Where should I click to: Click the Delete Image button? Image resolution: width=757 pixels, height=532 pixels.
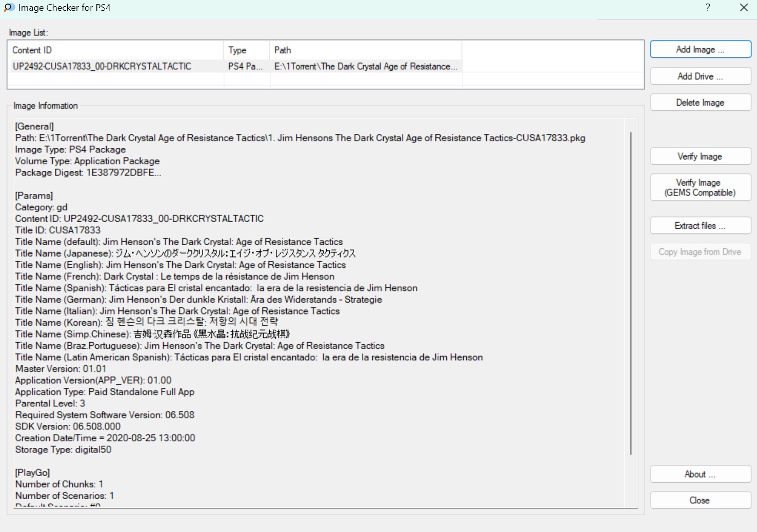click(x=700, y=103)
